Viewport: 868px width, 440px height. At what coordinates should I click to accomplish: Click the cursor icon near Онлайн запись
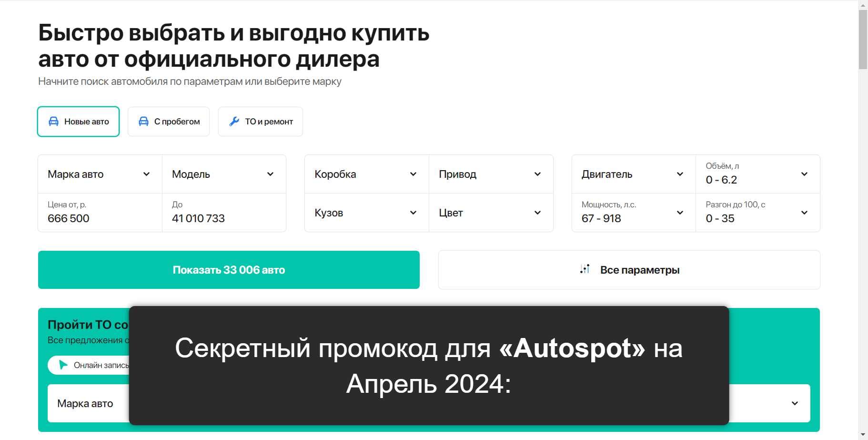coord(63,365)
